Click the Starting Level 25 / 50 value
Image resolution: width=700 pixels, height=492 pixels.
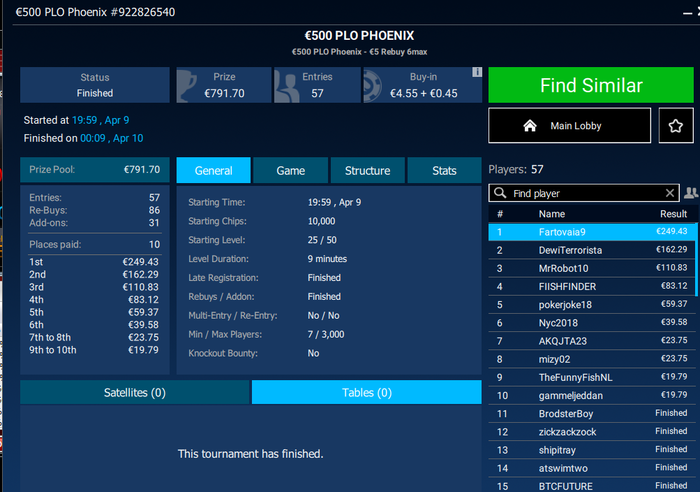point(322,240)
